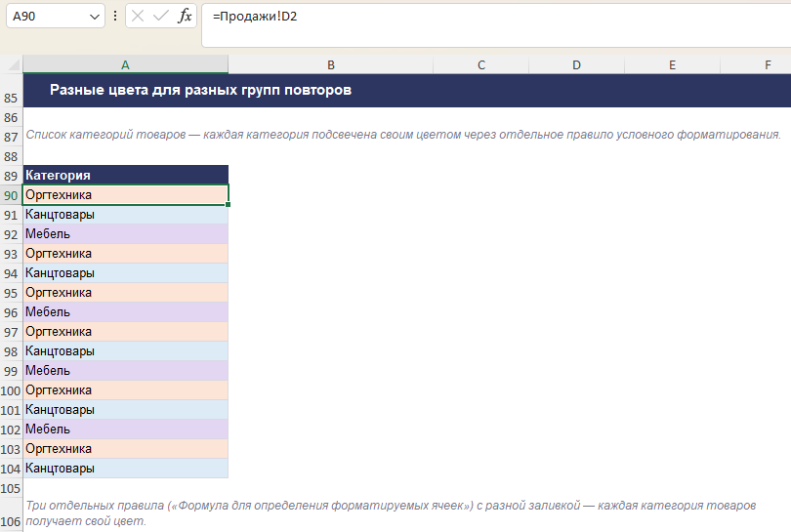The height and width of the screenshot is (532, 791).
Task: Click the Select All corner triangle
Action: click(12, 64)
